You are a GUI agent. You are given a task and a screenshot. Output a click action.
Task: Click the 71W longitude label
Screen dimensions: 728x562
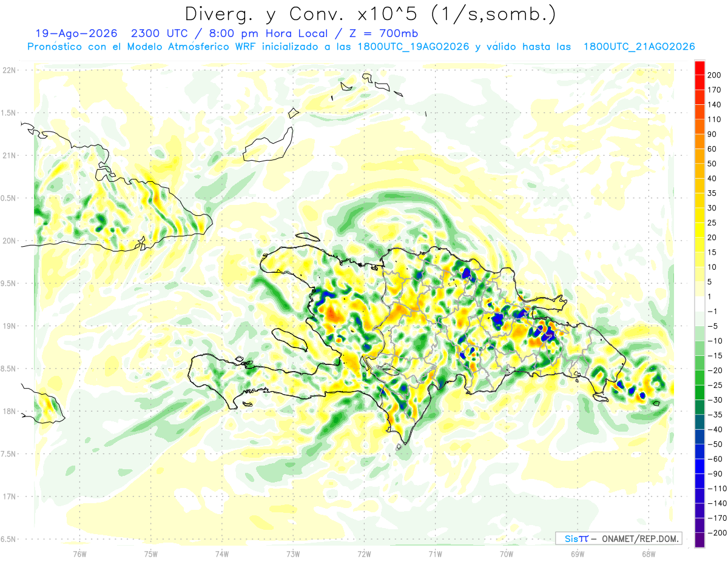point(435,554)
